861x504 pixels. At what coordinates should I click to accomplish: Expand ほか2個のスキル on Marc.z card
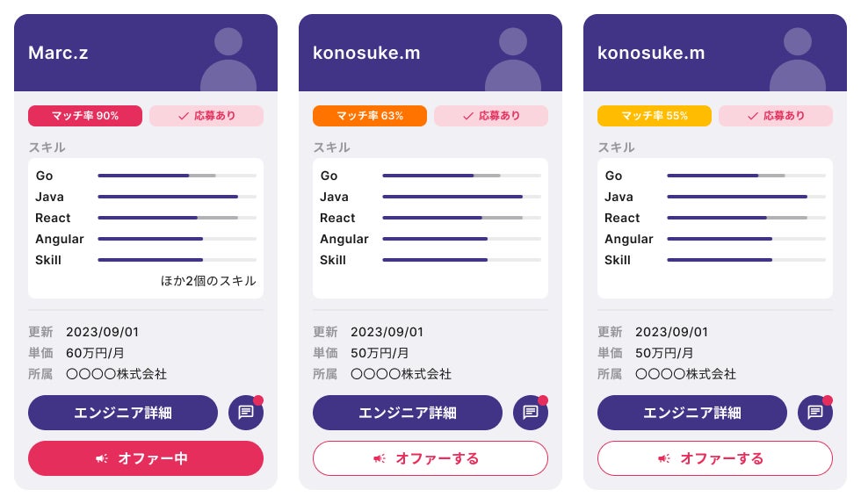(x=208, y=281)
